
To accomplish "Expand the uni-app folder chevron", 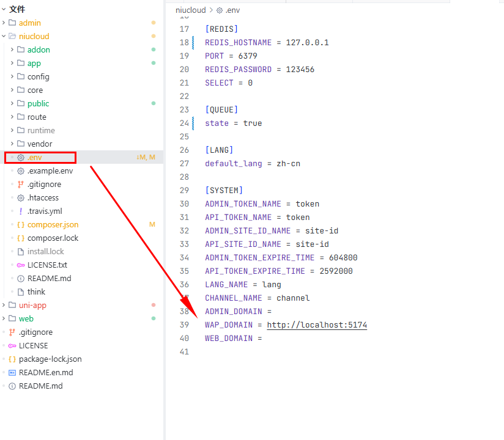I will point(4,306).
